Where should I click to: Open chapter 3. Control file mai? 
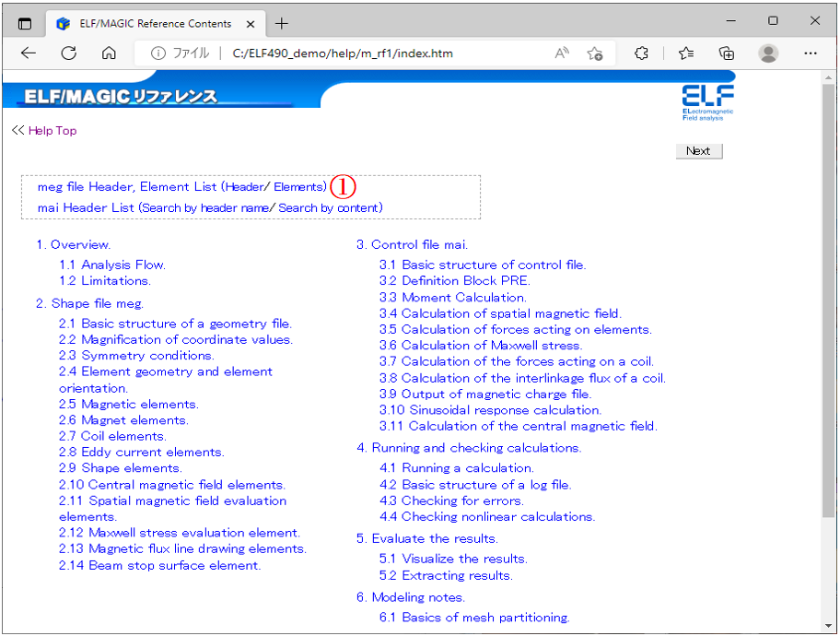pyautogui.click(x=412, y=244)
